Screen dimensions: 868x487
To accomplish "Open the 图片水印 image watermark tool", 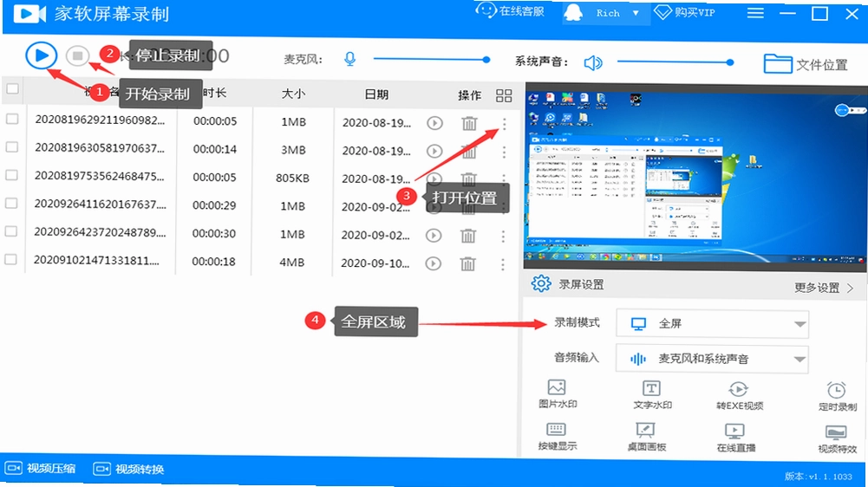I will click(x=558, y=394).
